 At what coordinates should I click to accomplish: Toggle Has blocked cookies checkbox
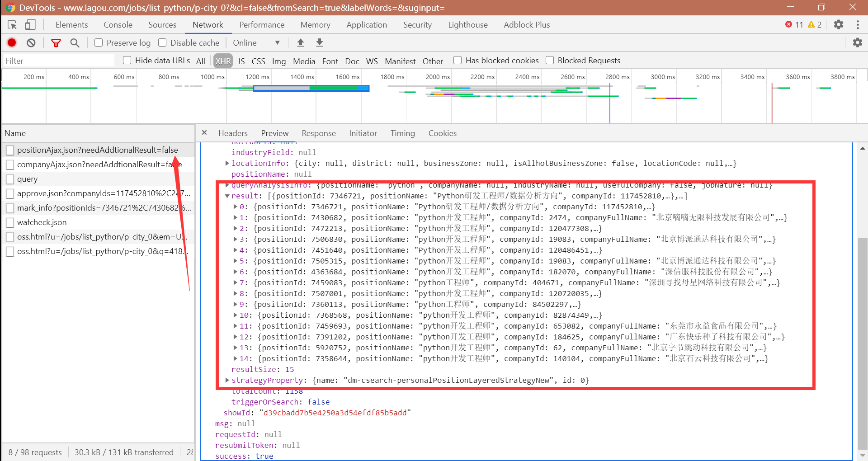pyautogui.click(x=458, y=61)
